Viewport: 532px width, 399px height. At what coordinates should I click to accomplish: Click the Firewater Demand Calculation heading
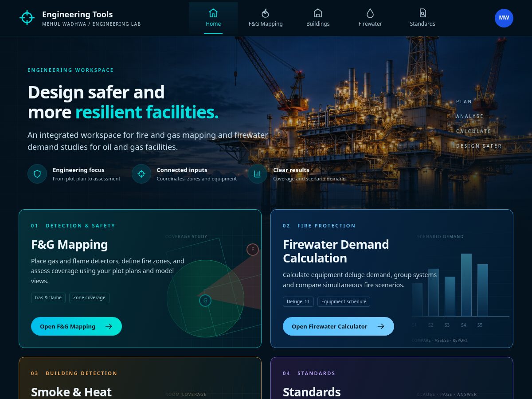point(336,251)
